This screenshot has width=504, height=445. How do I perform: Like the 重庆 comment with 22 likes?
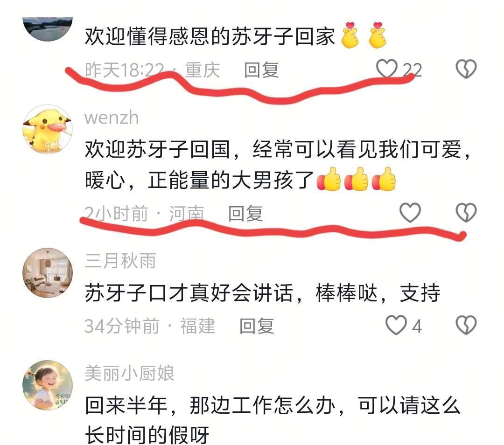[387, 69]
